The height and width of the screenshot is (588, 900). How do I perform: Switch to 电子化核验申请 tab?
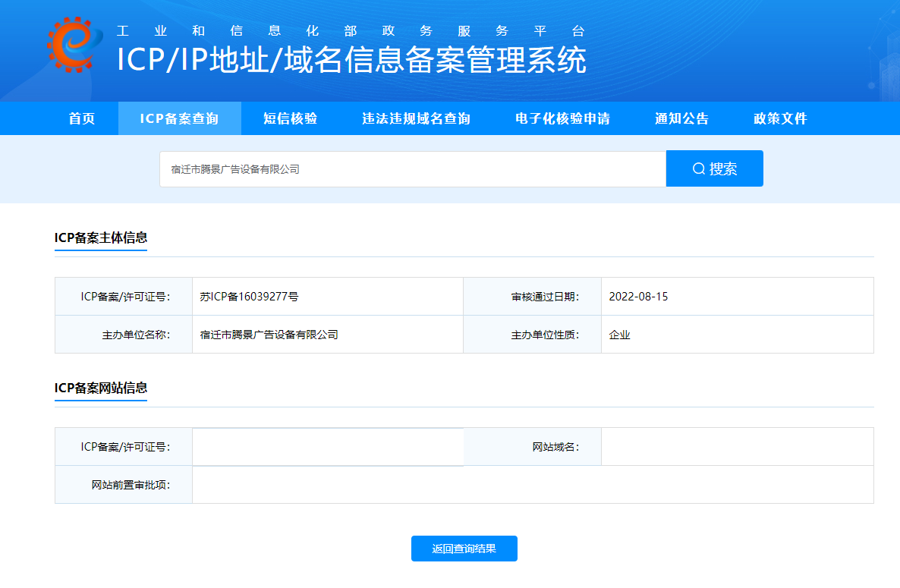pos(562,118)
